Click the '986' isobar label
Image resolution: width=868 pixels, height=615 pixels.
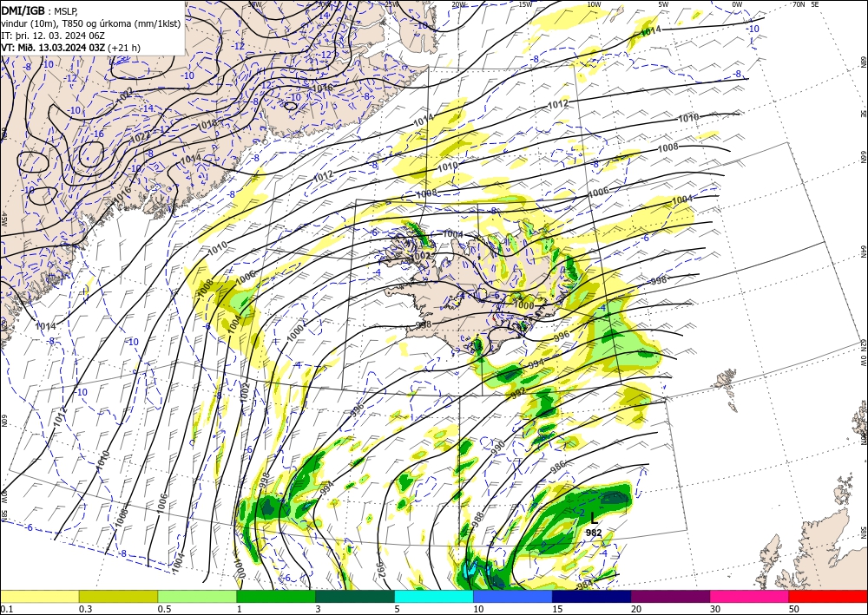click(558, 468)
